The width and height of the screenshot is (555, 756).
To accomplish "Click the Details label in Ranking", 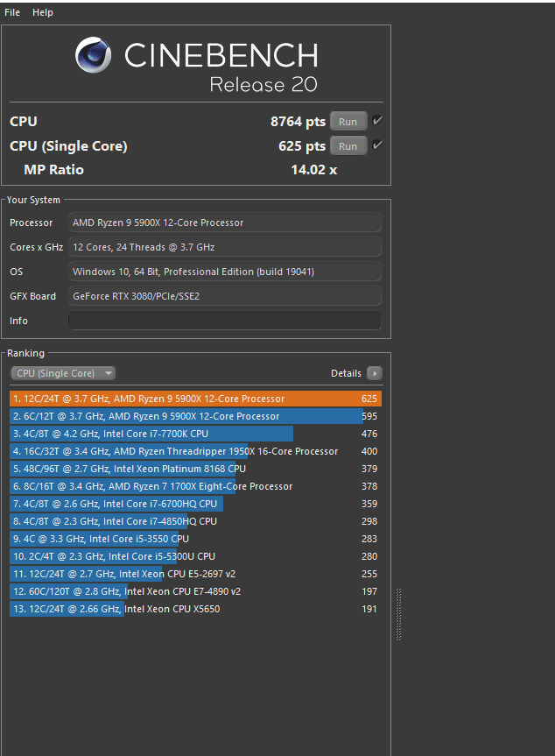I will 346,373.
